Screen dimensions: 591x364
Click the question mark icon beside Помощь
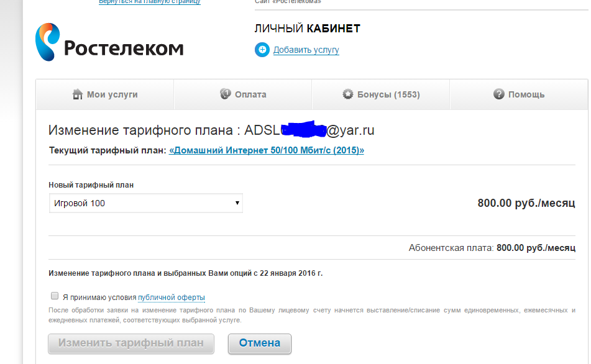click(x=498, y=94)
